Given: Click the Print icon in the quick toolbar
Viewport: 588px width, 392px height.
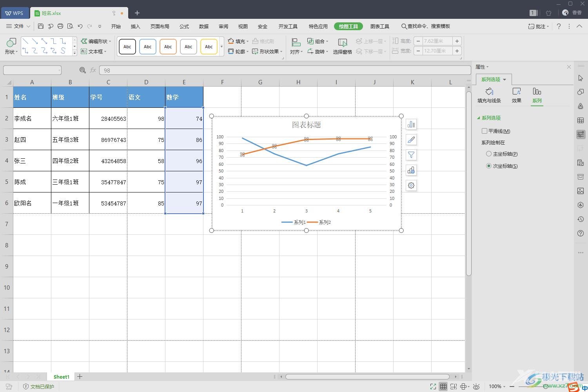Looking at the screenshot, I should coord(60,26).
